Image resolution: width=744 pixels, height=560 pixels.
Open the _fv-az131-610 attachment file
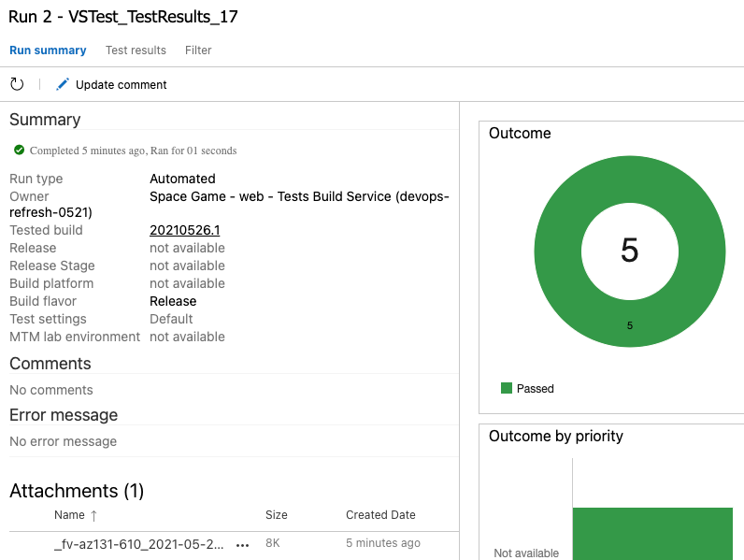pos(139,544)
